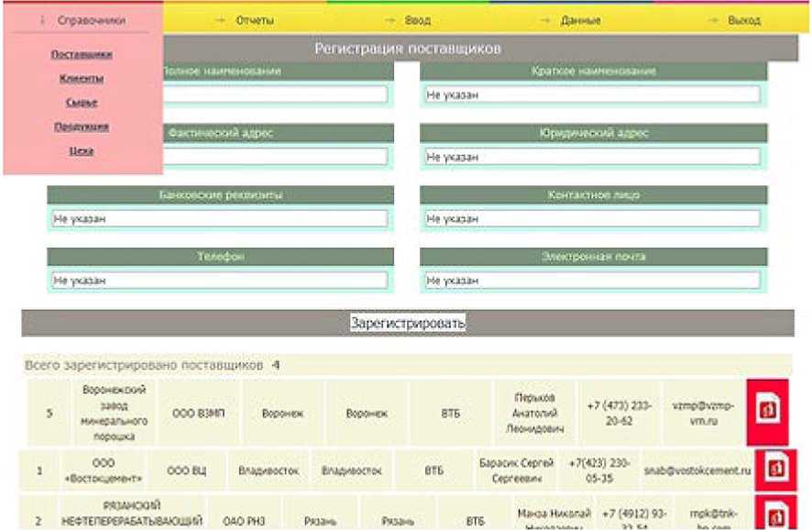The height and width of the screenshot is (530, 812).
Task: Focus the Электронная почта input field
Action: [x=592, y=281]
